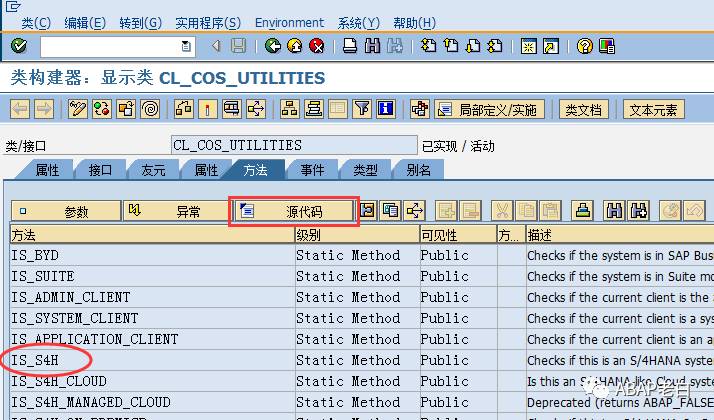Open the Environment menu

coord(290,23)
